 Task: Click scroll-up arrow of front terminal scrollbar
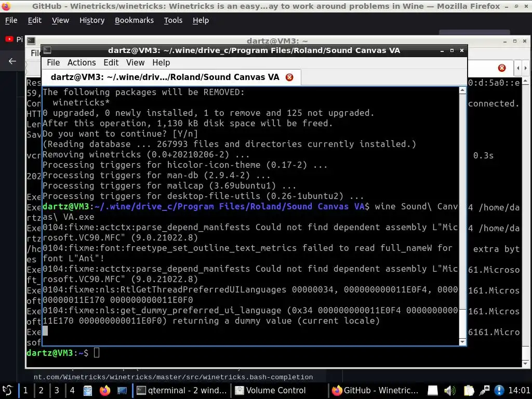[x=462, y=90]
